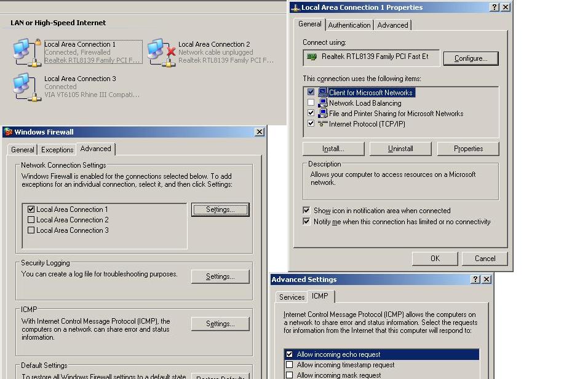Viewport: 588px width, 379px height.
Task: Close the Windows Firewall dialog
Action: (259, 132)
